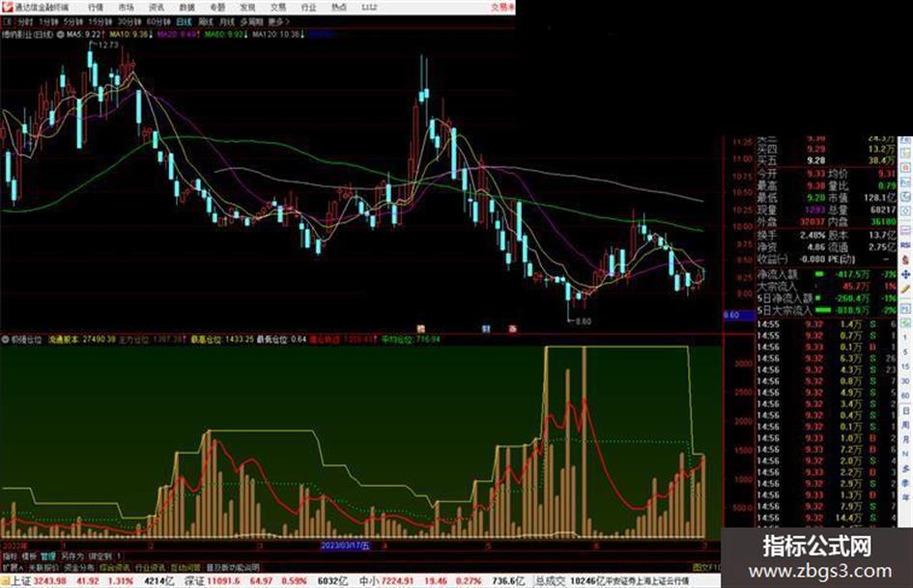Open the 交易 menu

pyautogui.click(x=277, y=8)
